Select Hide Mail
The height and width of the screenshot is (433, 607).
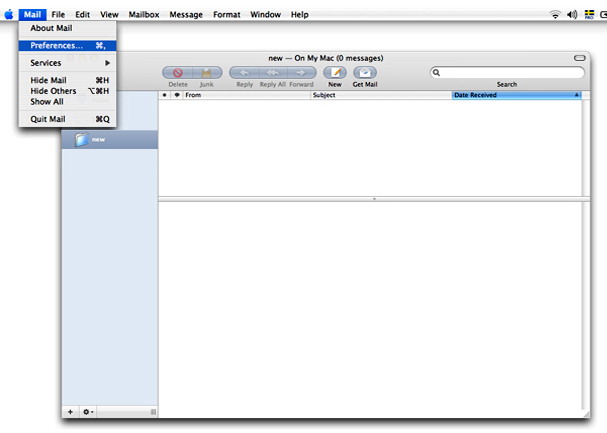click(67, 80)
